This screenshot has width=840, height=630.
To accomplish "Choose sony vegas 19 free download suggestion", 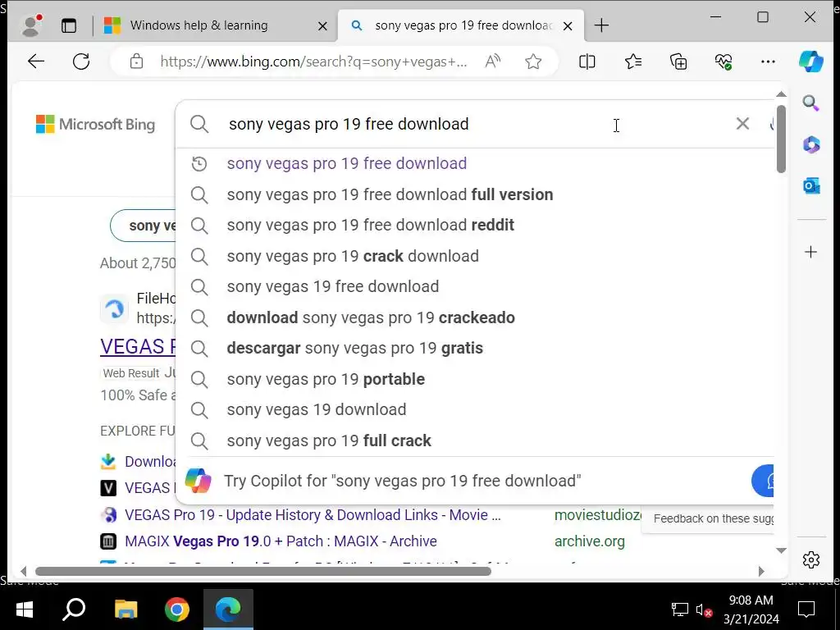I will pos(474,286).
